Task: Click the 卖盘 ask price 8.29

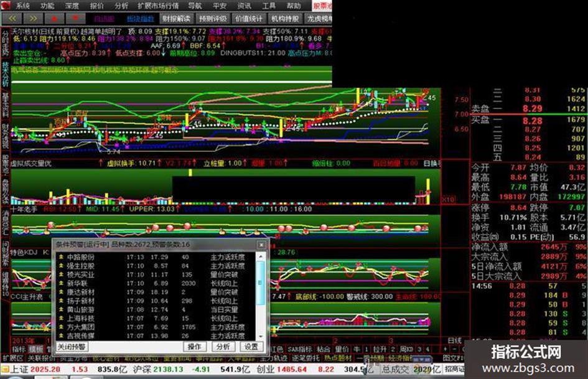Action: coord(533,109)
